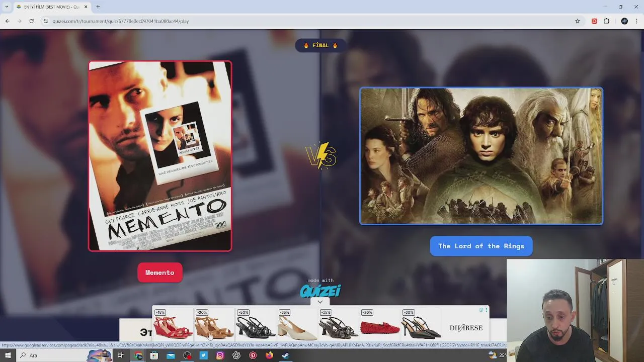Open Steam from the taskbar
The image size is (644, 362).
285,355
